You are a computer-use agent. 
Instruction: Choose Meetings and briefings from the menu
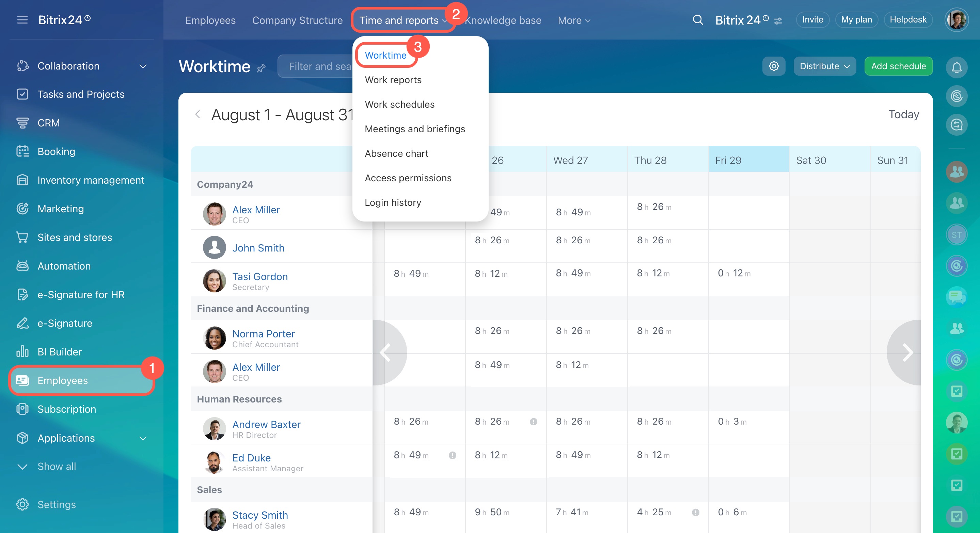pos(415,129)
